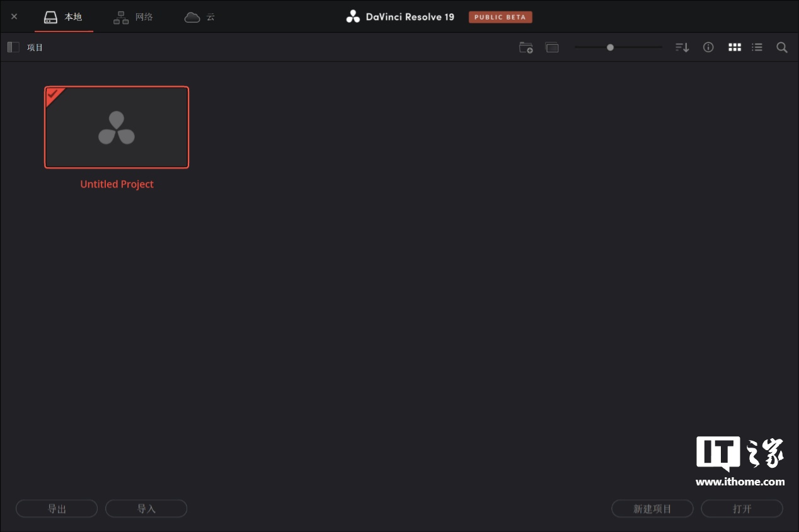Click the 导入 import button
Screen dimensions: 799x532
[x=146, y=509]
